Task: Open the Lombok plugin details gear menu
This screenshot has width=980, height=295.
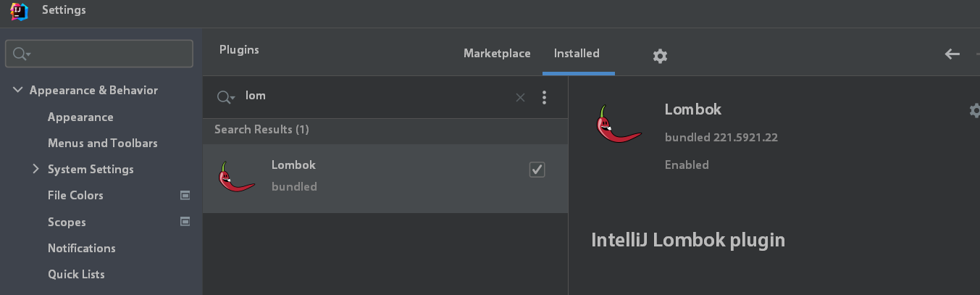Action: pos(975,110)
